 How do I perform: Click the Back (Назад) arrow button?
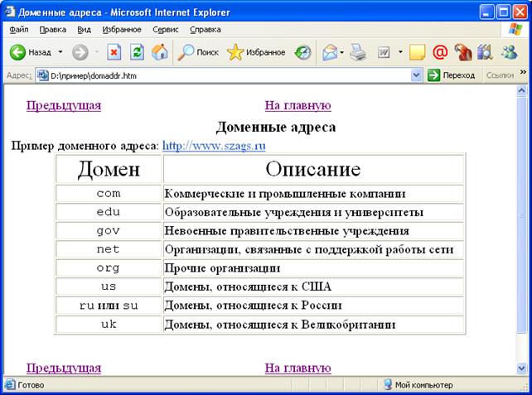[x=18, y=52]
